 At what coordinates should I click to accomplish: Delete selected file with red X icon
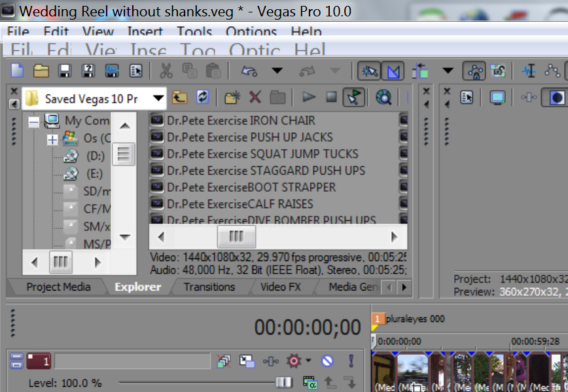click(255, 98)
